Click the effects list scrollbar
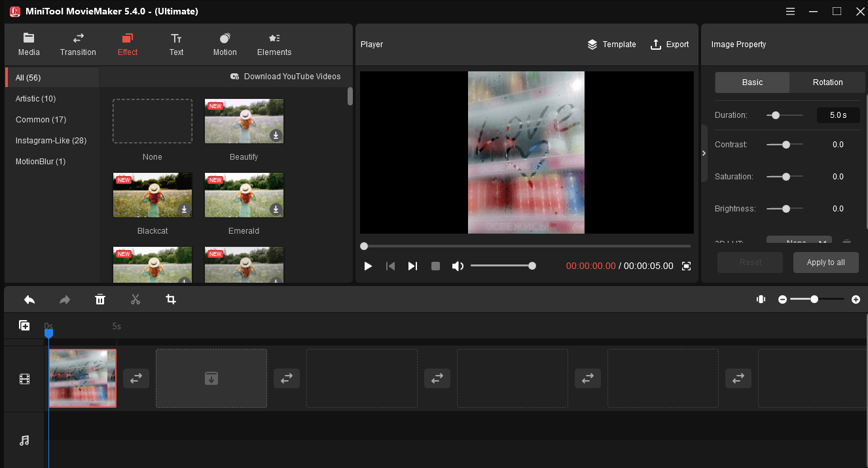Image resolution: width=868 pixels, height=468 pixels. [350, 96]
